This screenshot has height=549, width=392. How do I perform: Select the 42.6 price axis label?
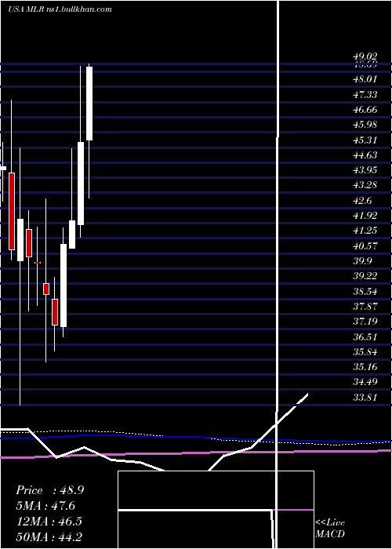[362, 201]
